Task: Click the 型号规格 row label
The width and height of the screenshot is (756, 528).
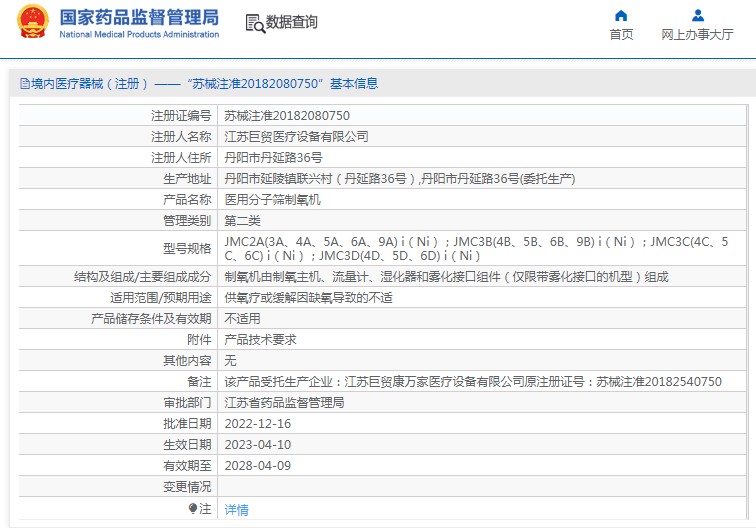Action: pos(187,248)
